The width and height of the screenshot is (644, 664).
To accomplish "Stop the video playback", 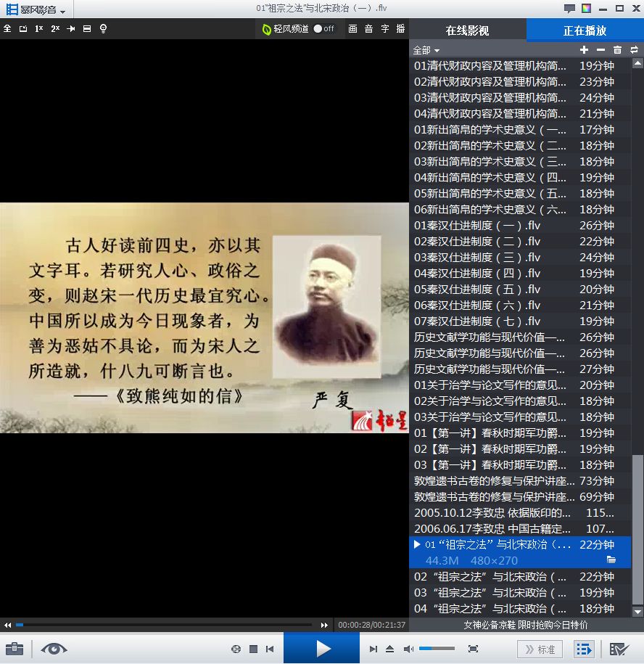I will point(253,649).
